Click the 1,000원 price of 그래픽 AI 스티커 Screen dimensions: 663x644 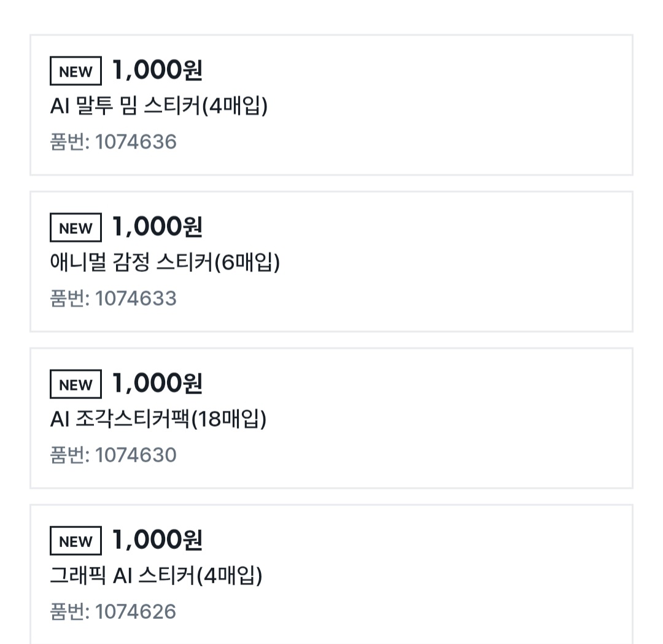point(157,540)
